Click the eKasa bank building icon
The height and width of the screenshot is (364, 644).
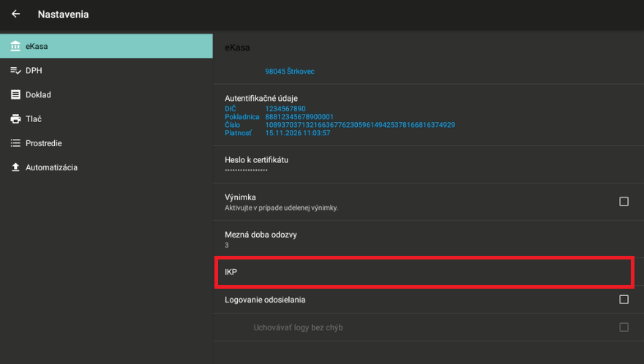15,46
